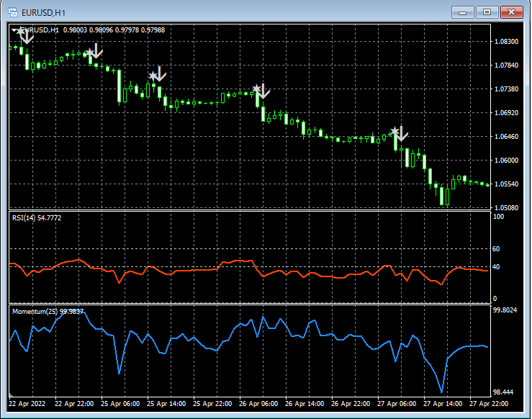Screen dimensions: 532x419
Task: Click the 1.08300 price level on scale
Action: tap(507, 41)
